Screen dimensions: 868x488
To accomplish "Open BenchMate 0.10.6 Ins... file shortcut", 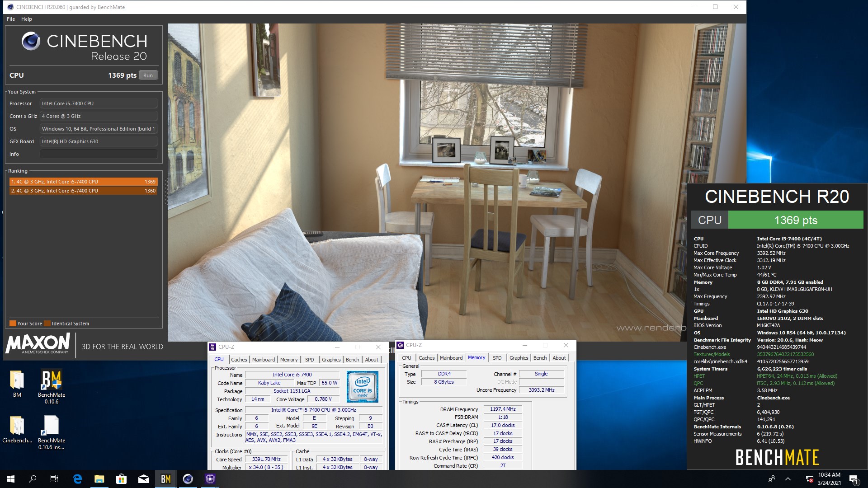I will click(52, 432).
